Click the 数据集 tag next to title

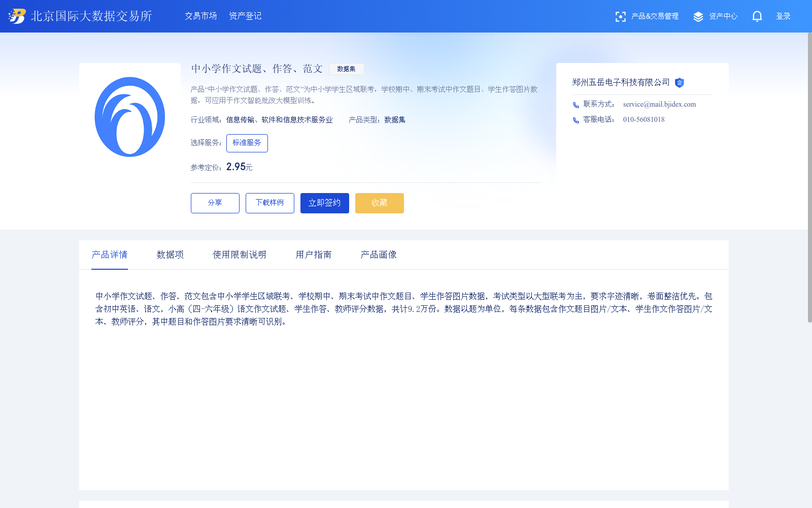click(346, 69)
